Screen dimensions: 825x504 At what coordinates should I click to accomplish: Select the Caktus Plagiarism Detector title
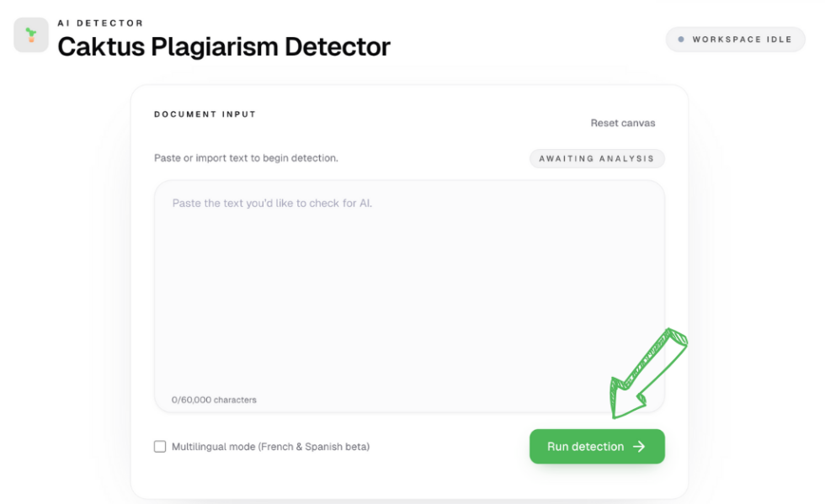coord(223,46)
